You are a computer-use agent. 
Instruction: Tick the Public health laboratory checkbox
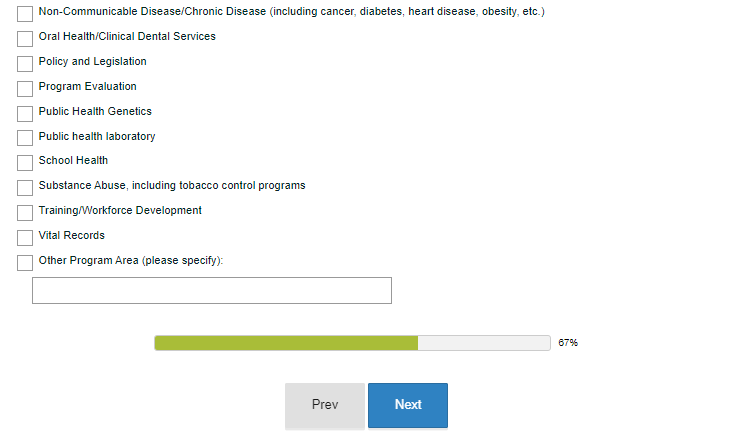point(25,138)
